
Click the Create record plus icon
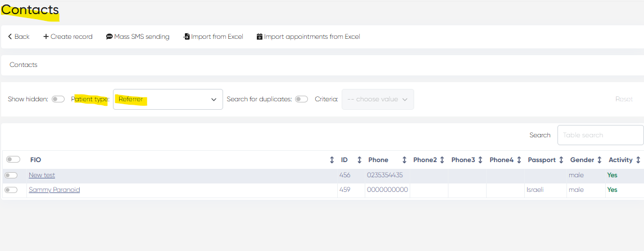[x=46, y=37]
